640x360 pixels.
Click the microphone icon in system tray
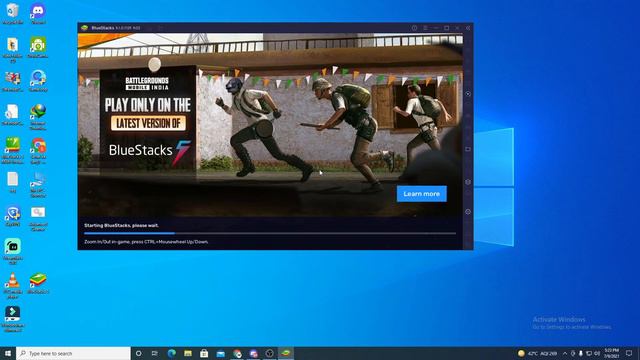coord(580,353)
